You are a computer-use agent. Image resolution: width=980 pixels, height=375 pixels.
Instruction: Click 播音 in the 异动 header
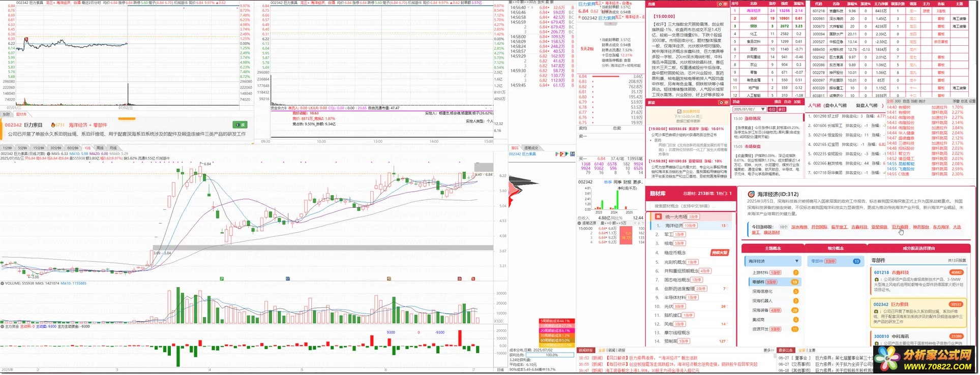[777, 102]
